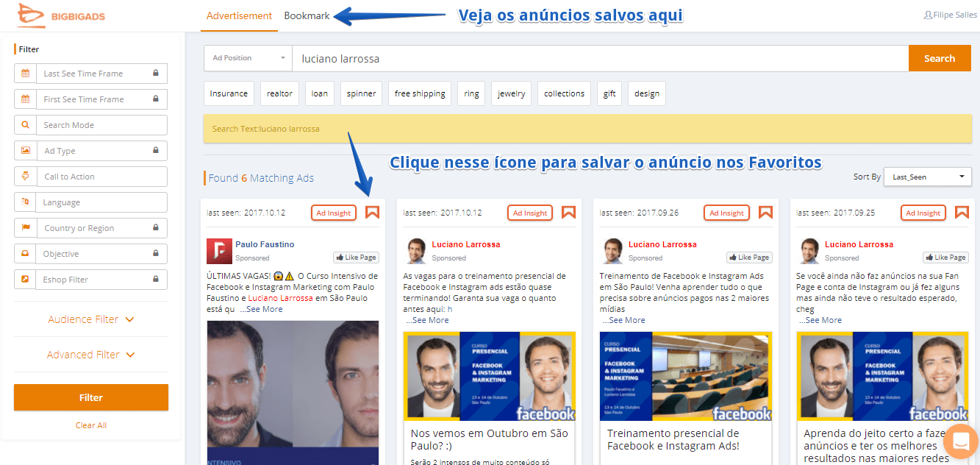
Task: Click the Language filter icon
Action: [x=26, y=202]
